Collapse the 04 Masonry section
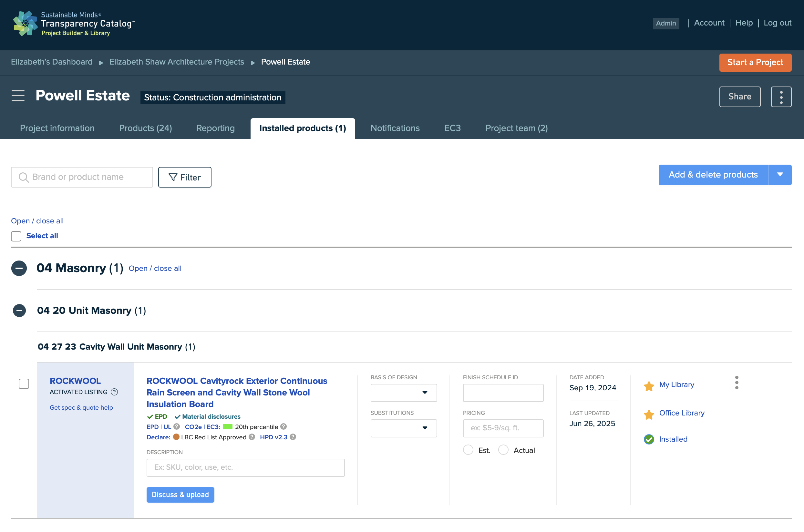 19,268
